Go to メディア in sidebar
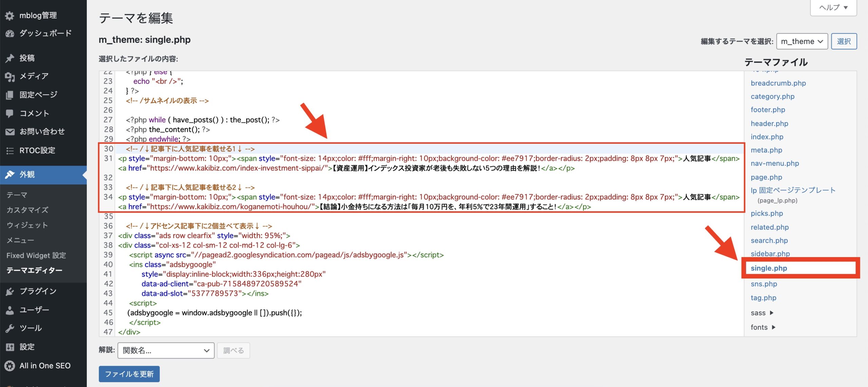The width and height of the screenshot is (868, 387). [34, 76]
